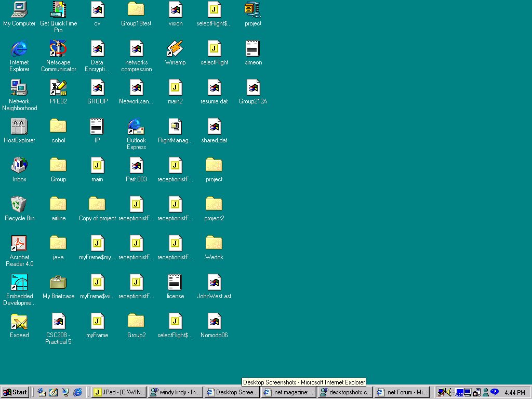
Task: Select the PFE32 editor shortcut
Action: pyautogui.click(x=58, y=88)
